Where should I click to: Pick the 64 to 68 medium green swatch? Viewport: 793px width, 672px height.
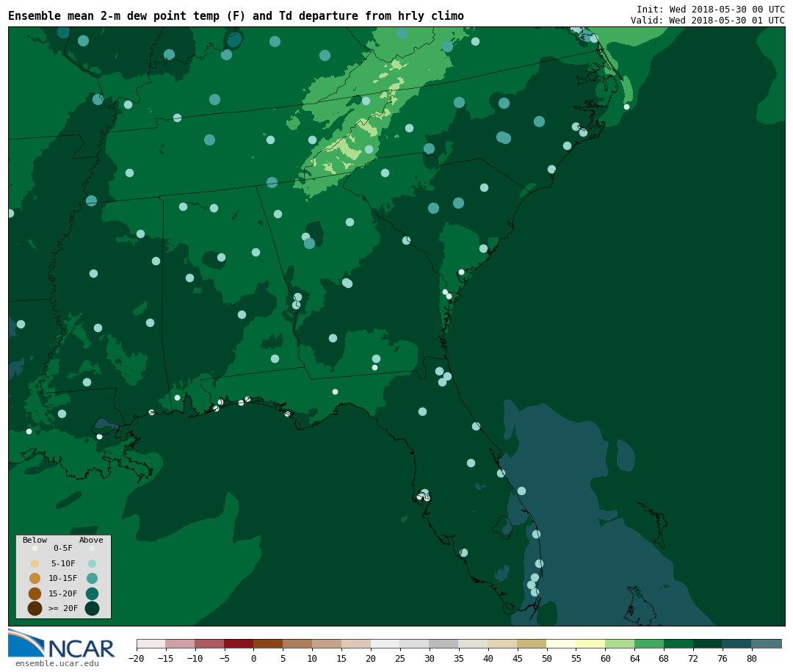tap(650, 643)
